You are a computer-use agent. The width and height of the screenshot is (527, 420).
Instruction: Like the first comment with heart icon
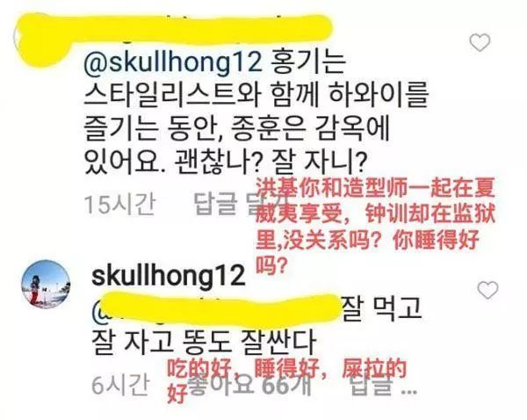pos(480,42)
